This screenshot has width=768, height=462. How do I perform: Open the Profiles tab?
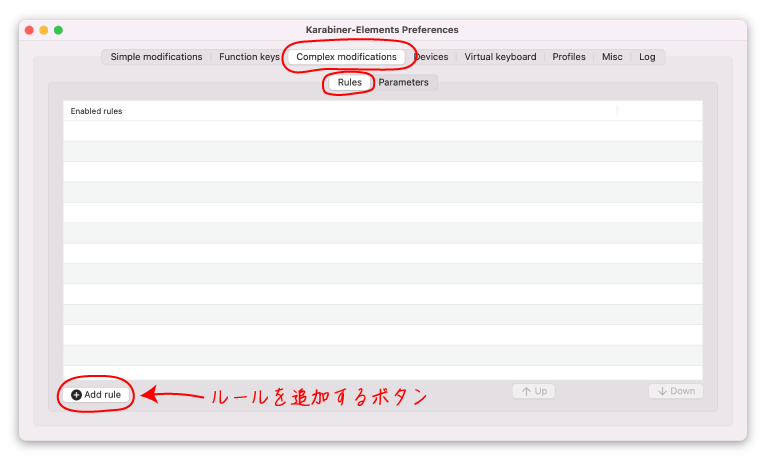pos(569,57)
